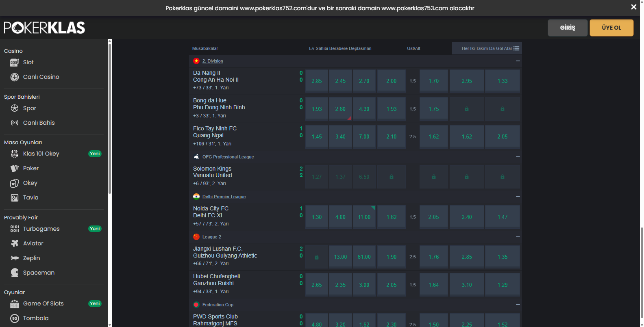Collapse the Delhi Premier League section

tap(518, 197)
